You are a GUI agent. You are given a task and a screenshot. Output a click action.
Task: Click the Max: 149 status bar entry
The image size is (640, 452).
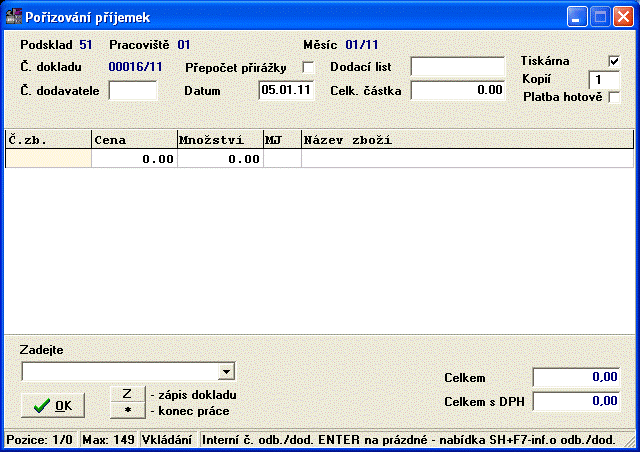point(109,440)
